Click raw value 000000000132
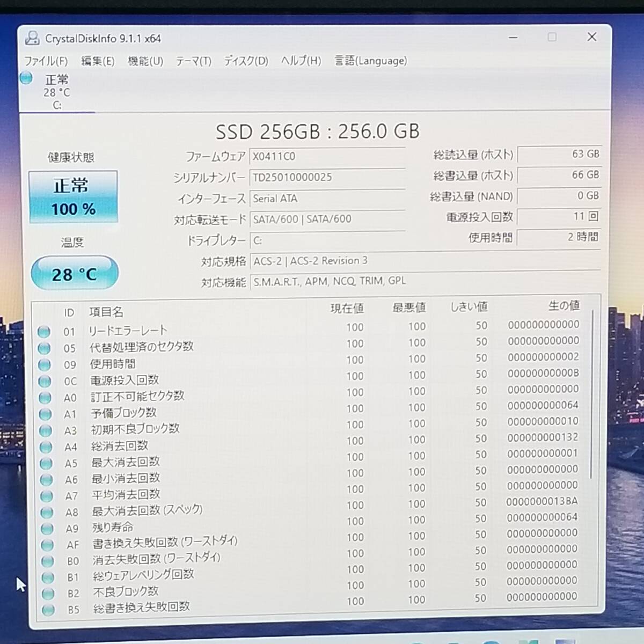 (543, 437)
